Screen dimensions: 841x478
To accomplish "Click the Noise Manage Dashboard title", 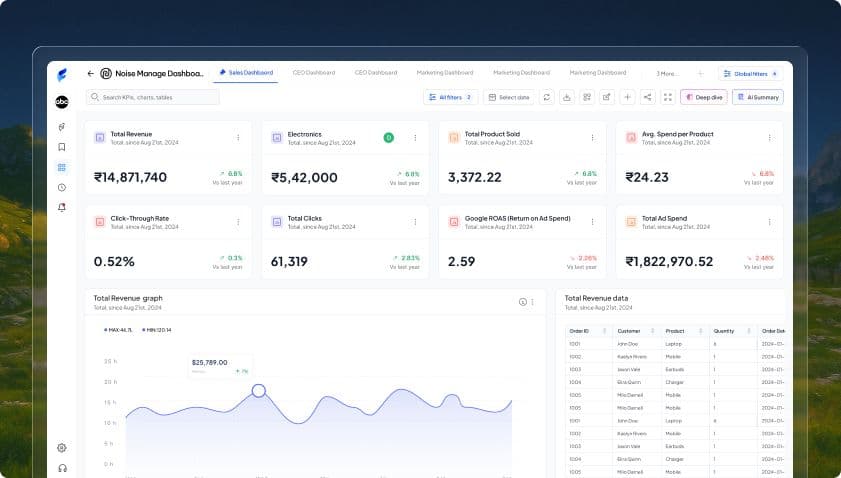I will click(159, 73).
